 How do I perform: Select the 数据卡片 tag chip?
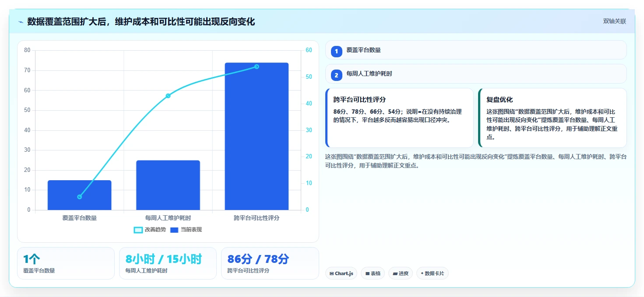pos(432,273)
